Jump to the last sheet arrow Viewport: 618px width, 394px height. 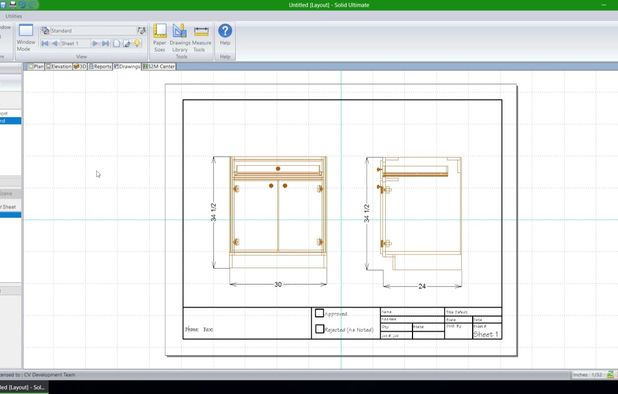coord(105,43)
